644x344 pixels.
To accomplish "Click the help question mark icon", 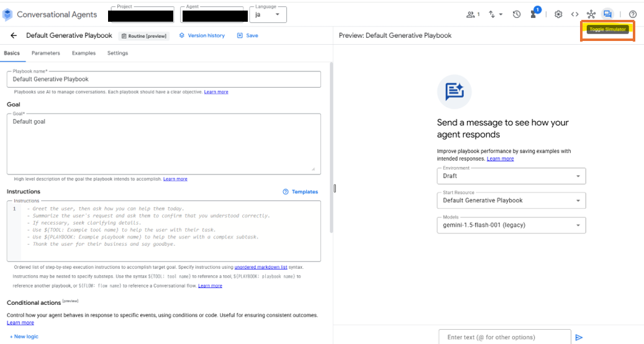I will coord(632,14).
